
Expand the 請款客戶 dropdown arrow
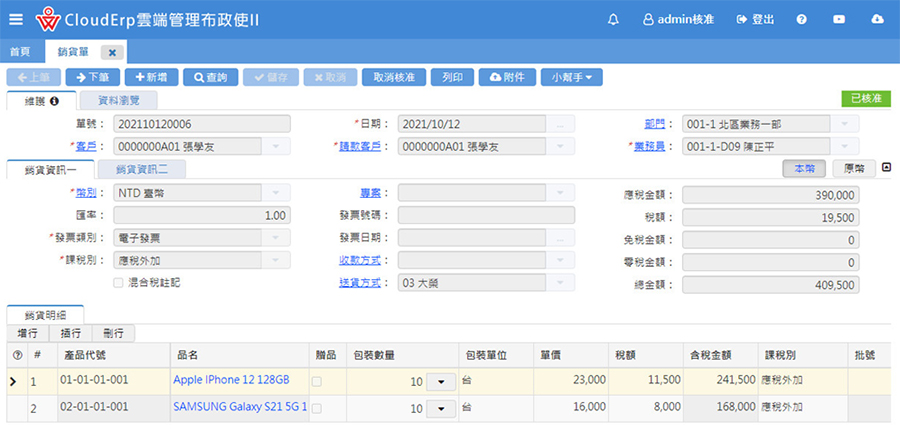561,146
